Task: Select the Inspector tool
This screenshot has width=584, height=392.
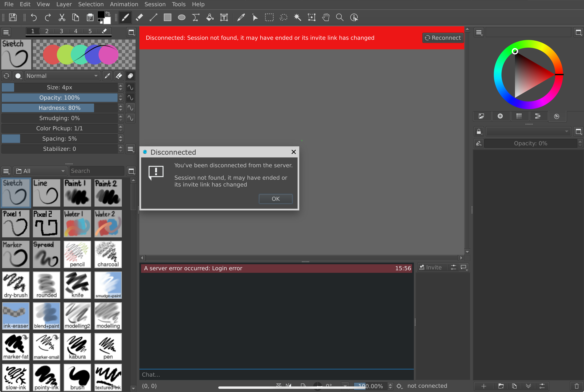Action: pyautogui.click(x=354, y=18)
